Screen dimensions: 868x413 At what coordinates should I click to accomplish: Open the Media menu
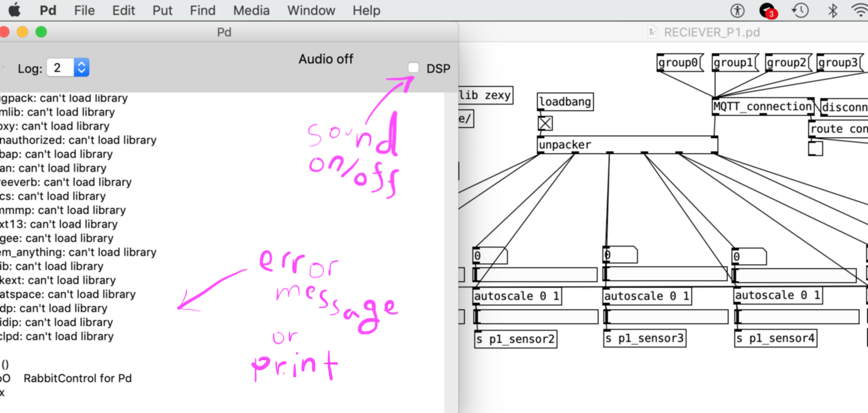[x=251, y=10]
